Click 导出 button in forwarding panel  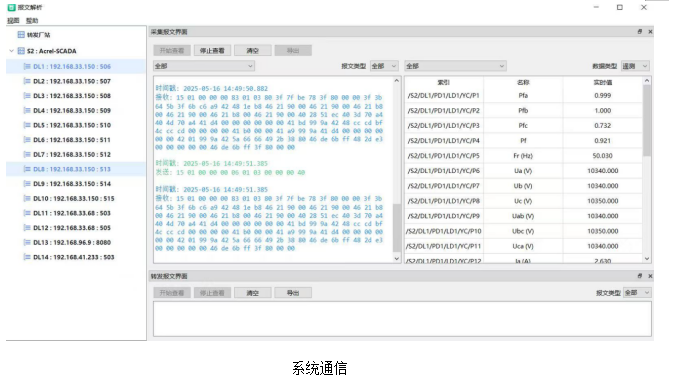[x=293, y=293]
